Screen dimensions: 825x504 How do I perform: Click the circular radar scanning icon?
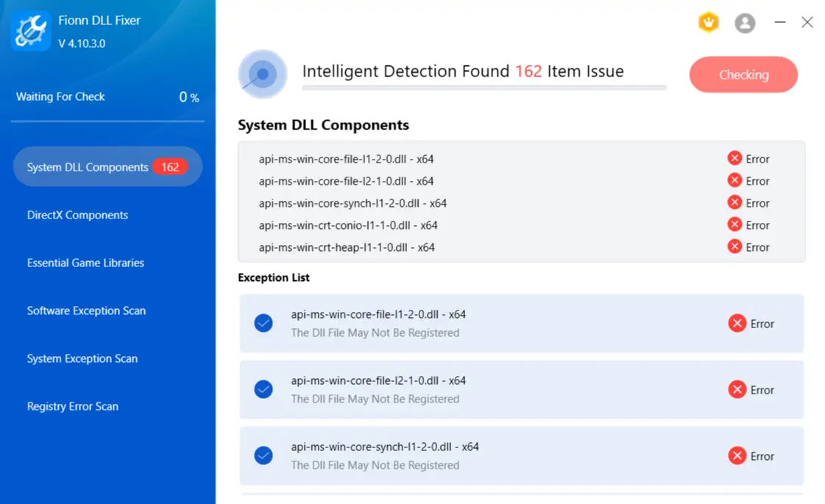(263, 74)
